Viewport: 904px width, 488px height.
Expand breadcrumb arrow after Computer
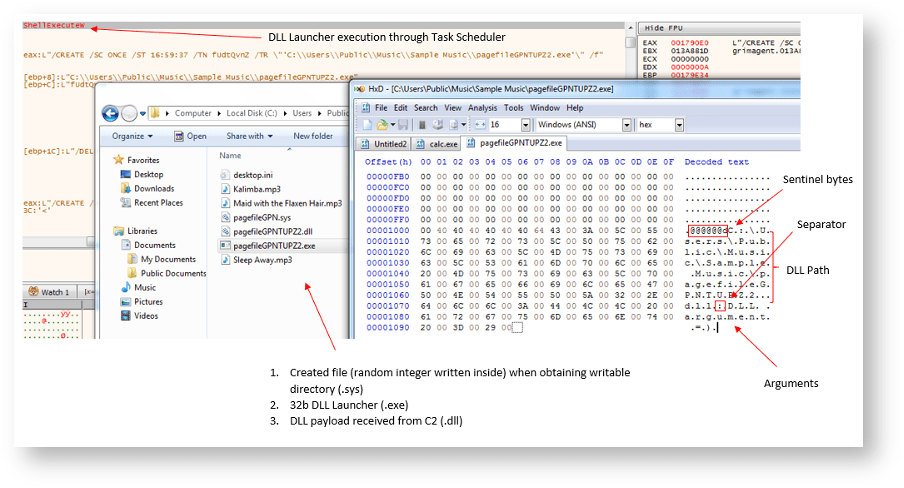coord(219,114)
